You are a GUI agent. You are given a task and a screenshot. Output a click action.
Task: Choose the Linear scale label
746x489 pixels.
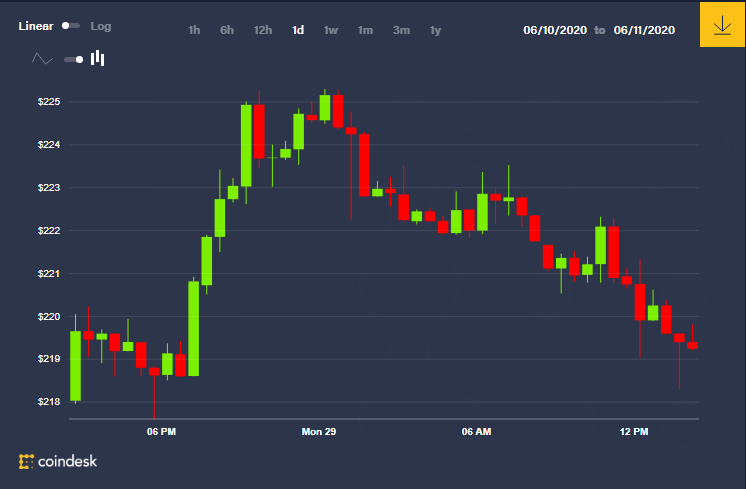pos(36,26)
